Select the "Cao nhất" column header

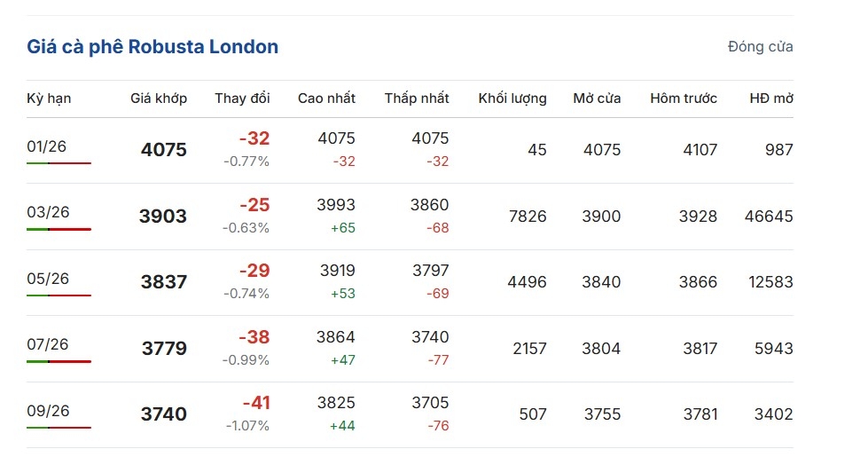click(326, 98)
